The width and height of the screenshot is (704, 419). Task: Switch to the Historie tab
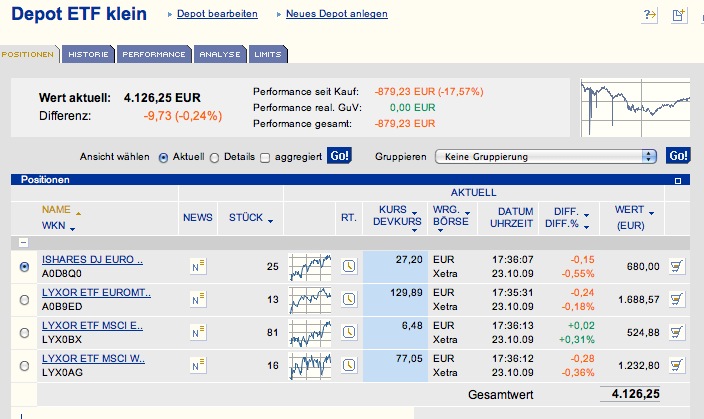pyautogui.click(x=88, y=54)
